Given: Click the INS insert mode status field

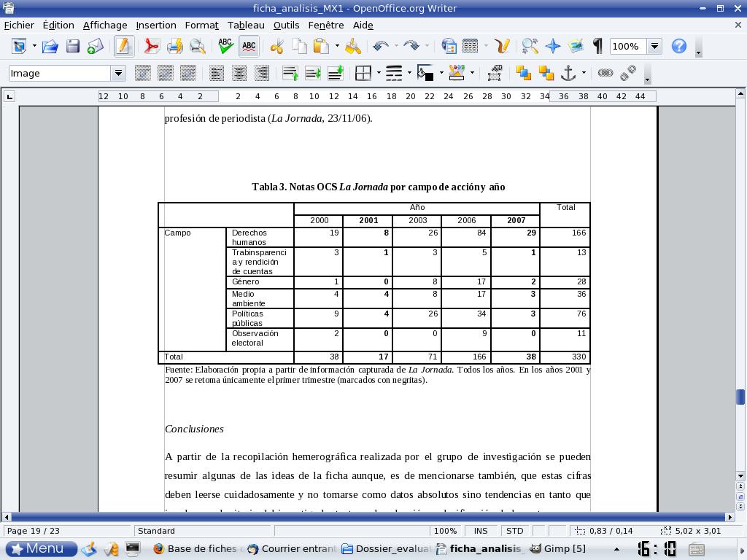Looking at the screenshot, I should pyautogui.click(x=481, y=531).
